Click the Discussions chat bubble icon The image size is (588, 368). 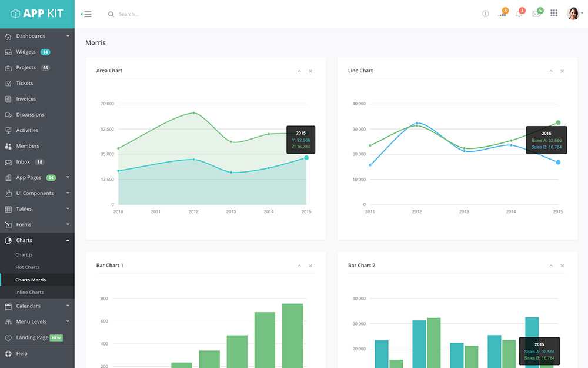(8, 115)
